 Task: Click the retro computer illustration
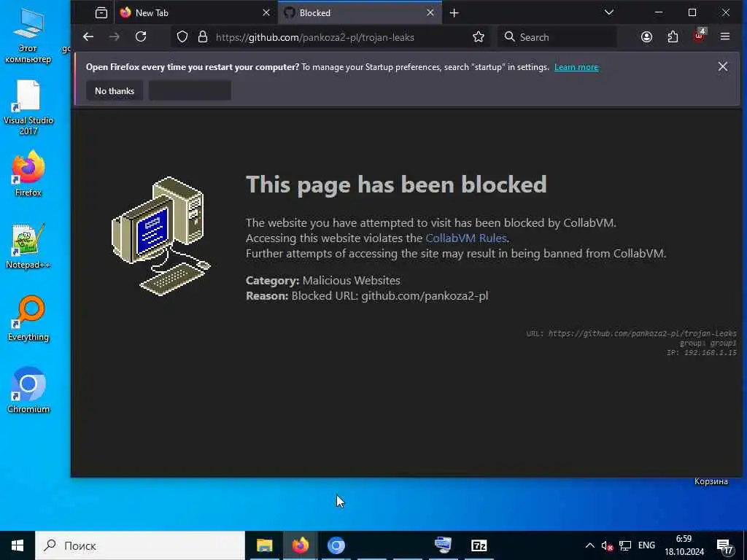coord(161,236)
